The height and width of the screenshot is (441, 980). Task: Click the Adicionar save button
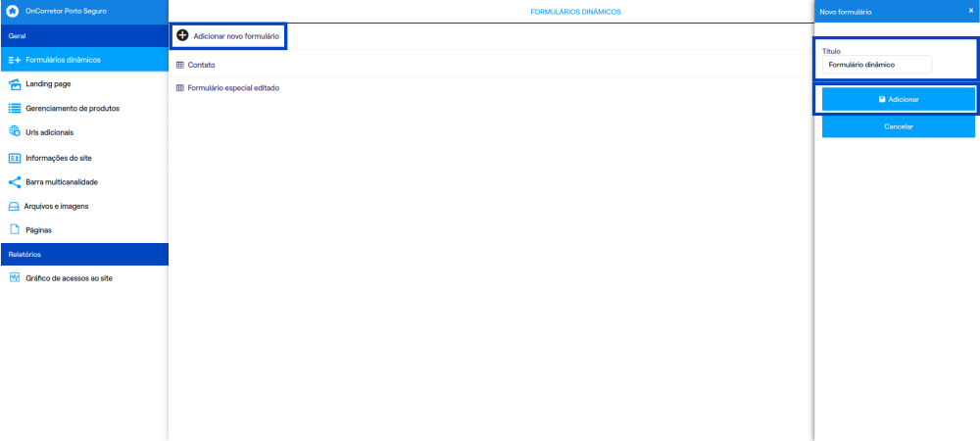pyautogui.click(x=898, y=99)
